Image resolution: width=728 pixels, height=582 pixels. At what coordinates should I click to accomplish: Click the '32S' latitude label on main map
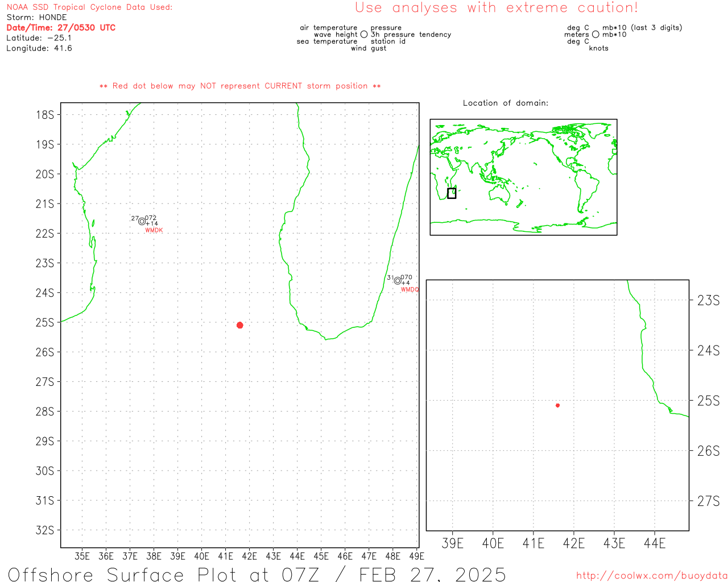45,530
